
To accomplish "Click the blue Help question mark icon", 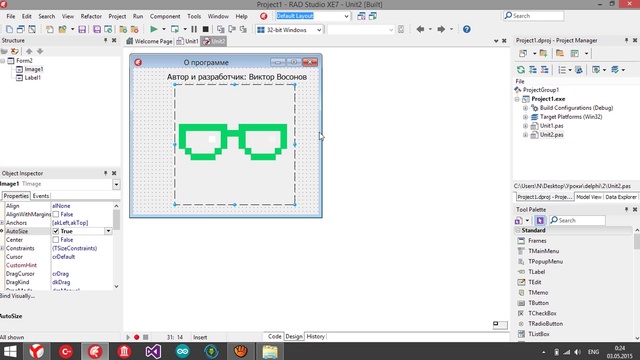I will click(467, 29).
